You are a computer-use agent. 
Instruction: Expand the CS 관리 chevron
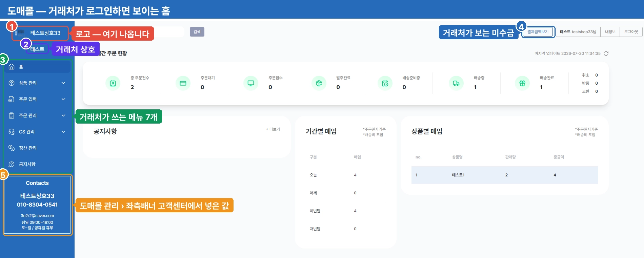(x=63, y=132)
